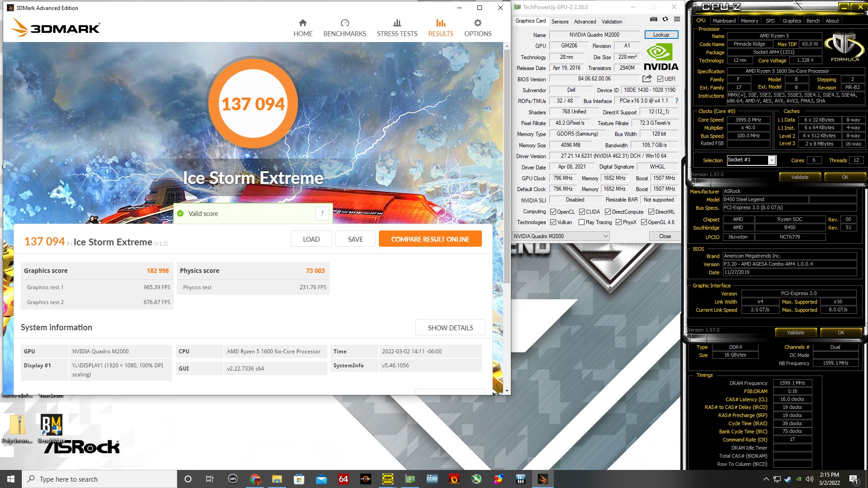Toggle the DirectML checkbox
The image size is (868, 488).
coord(651,211)
